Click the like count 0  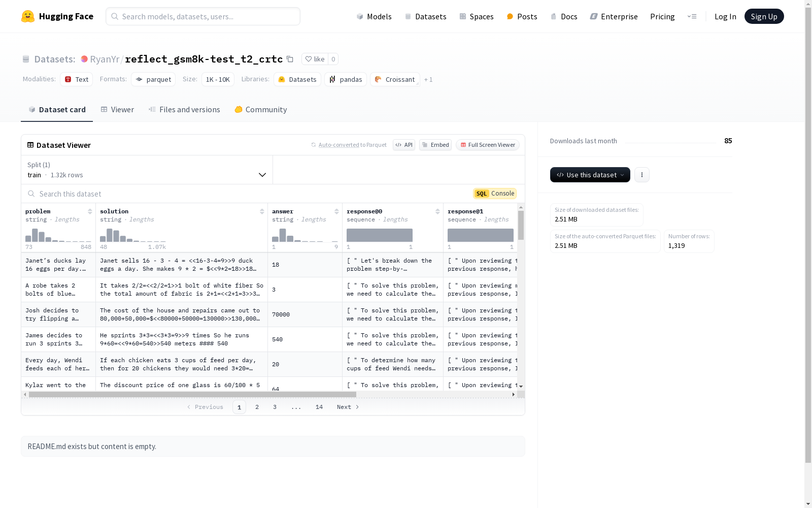(x=333, y=59)
